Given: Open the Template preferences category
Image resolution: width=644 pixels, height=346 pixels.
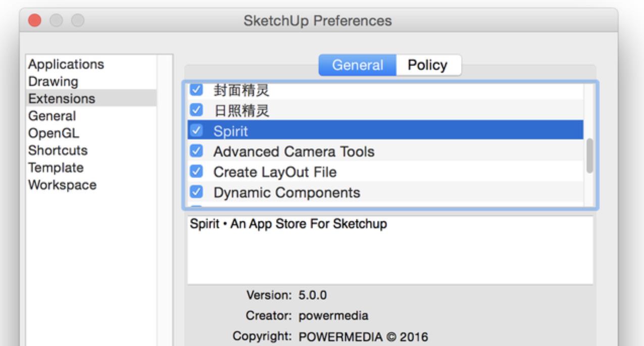Looking at the screenshot, I should [x=56, y=167].
